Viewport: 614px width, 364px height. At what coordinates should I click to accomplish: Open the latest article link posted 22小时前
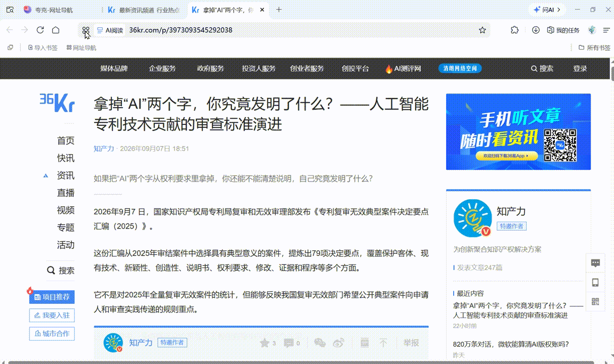click(x=518, y=310)
